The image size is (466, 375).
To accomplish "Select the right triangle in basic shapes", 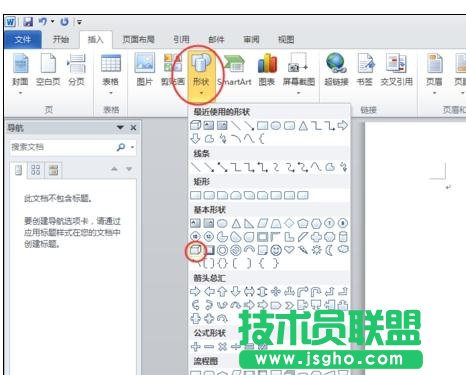I will tap(249, 223).
